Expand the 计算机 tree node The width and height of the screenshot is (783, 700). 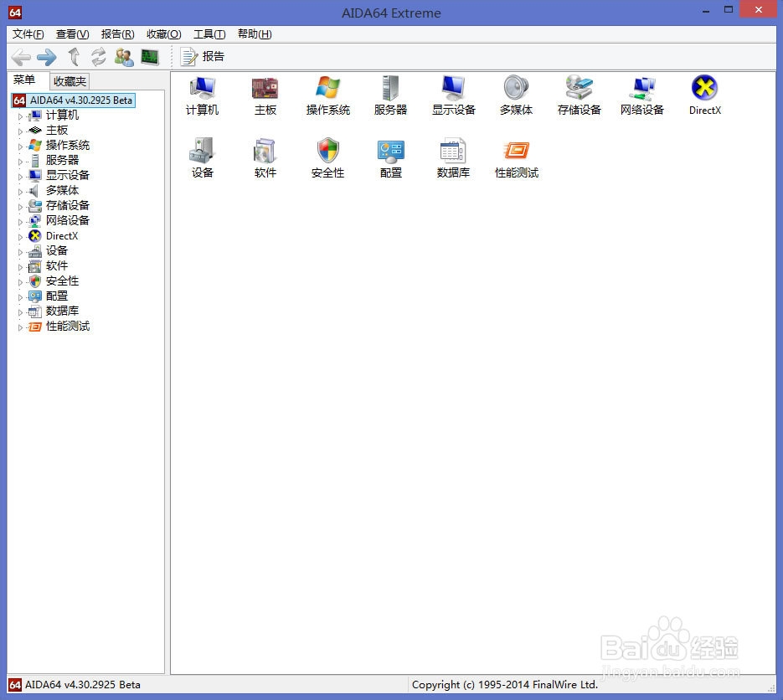(20, 116)
